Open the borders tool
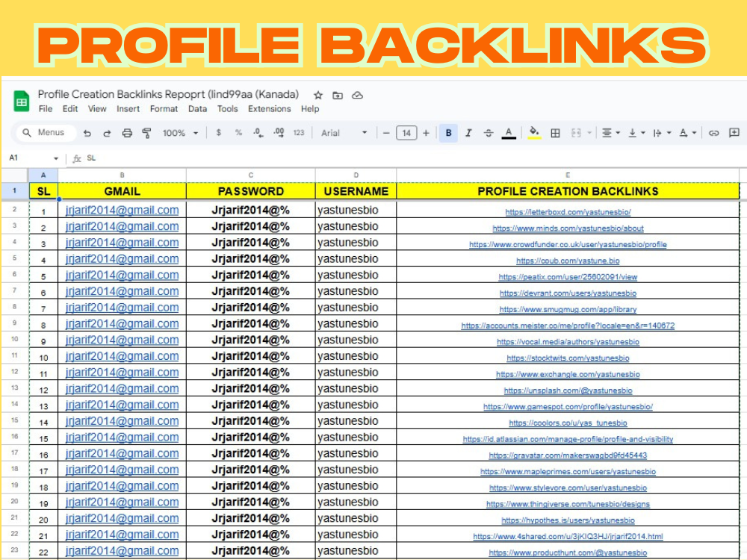Viewport: 747px width, 560px height. pyautogui.click(x=555, y=133)
